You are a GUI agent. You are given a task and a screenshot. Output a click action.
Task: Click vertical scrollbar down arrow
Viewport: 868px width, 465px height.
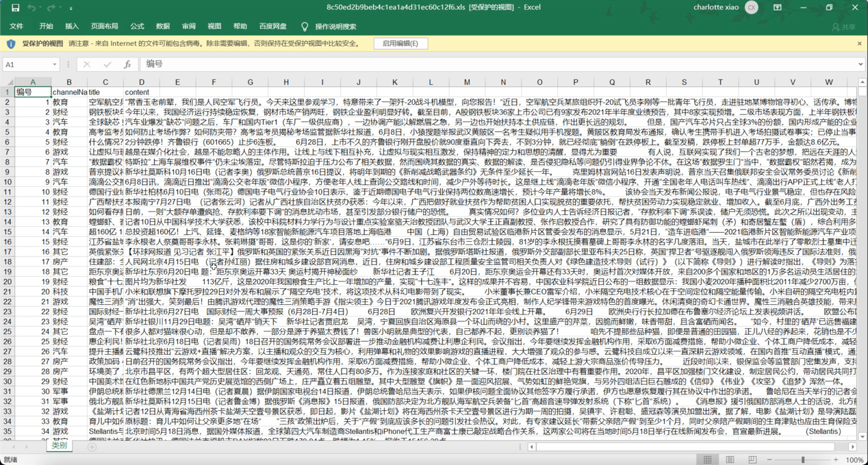tap(862, 436)
